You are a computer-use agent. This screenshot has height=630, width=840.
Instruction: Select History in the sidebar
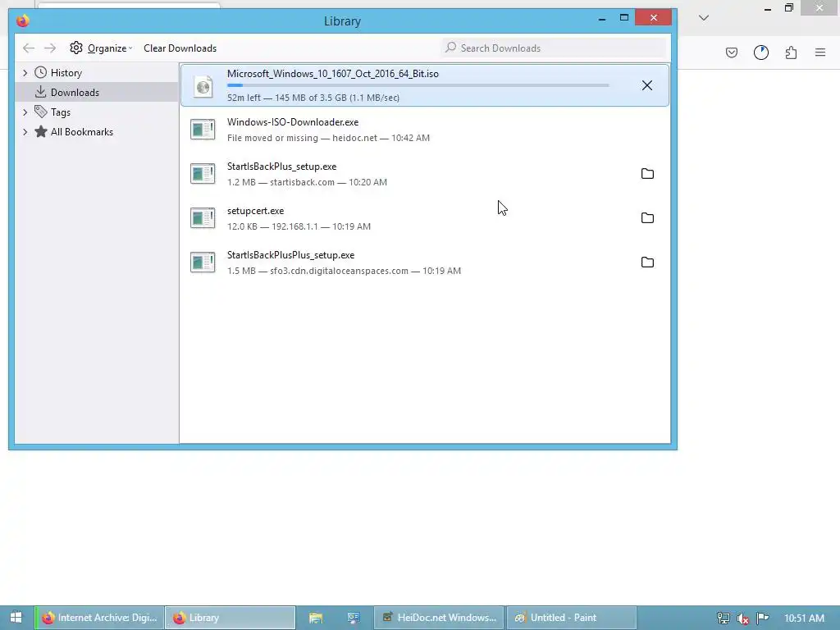(x=66, y=73)
